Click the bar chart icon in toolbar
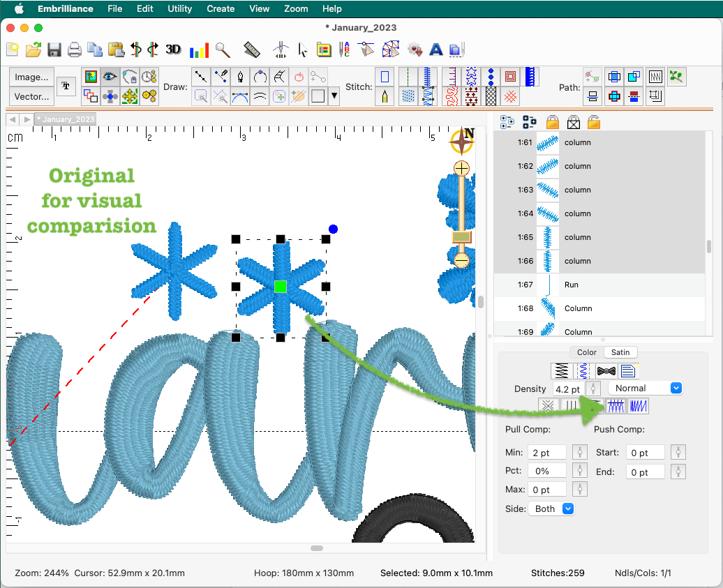The width and height of the screenshot is (723, 588). (x=200, y=50)
